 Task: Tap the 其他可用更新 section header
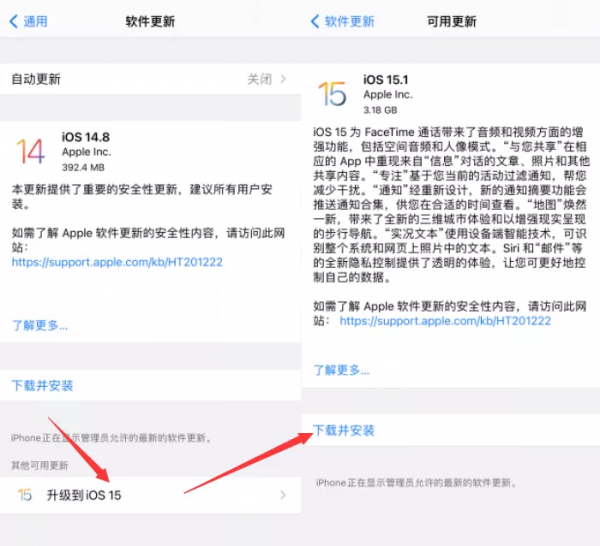click(x=39, y=465)
